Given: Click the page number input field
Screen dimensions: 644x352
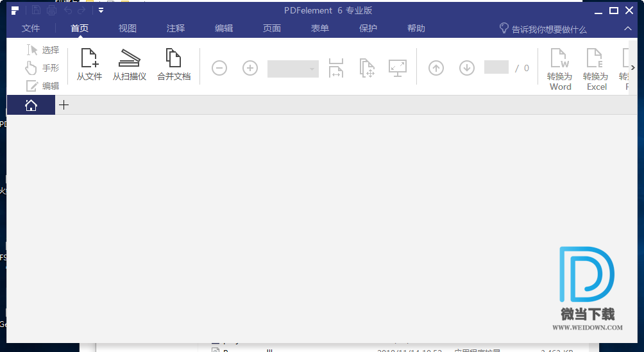Looking at the screenshot, I should 496,67.
